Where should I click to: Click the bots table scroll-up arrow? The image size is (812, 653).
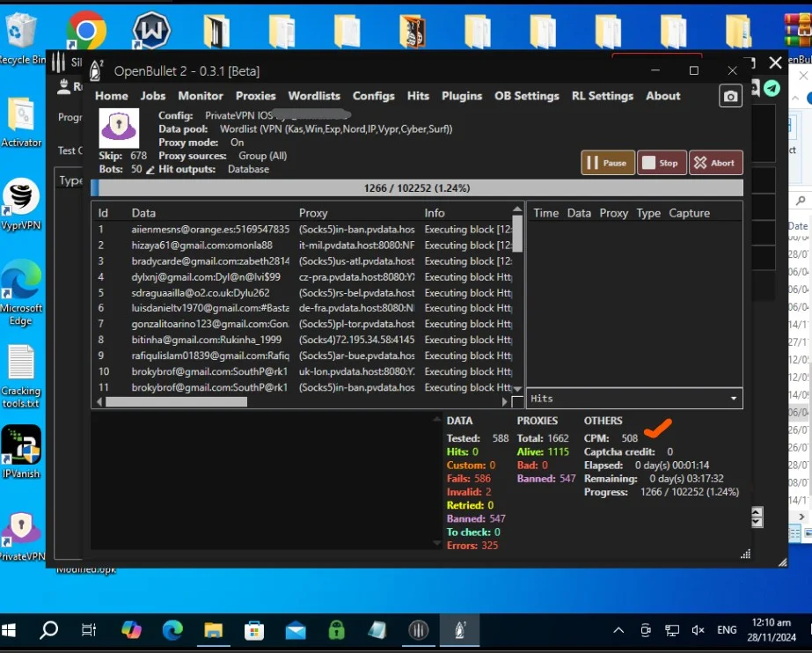pos(516,209)
